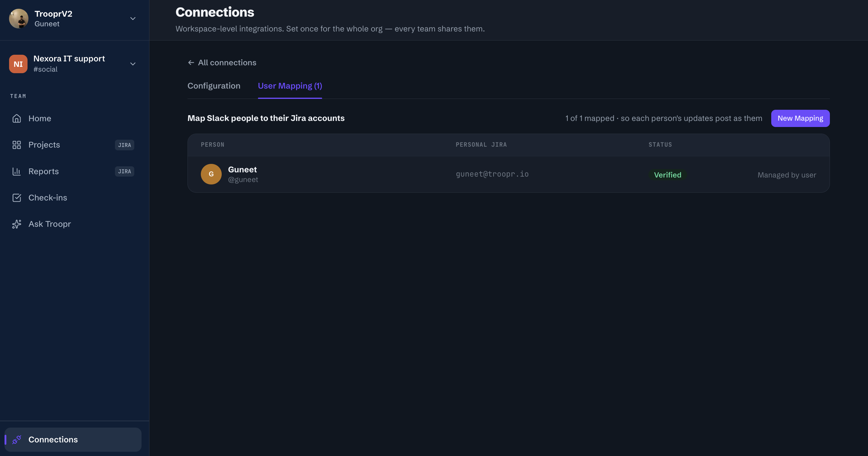Click the Reports bar chart icon

(x=17, y=171)
